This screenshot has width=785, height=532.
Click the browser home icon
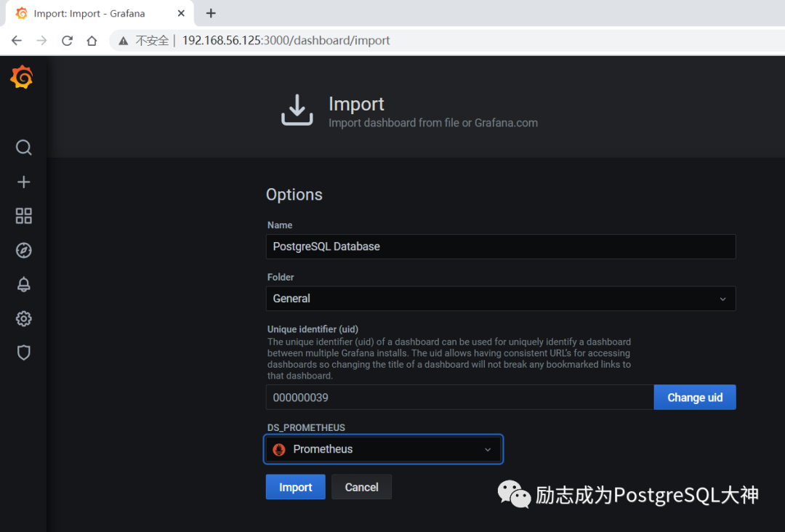[x=92, y=41]
